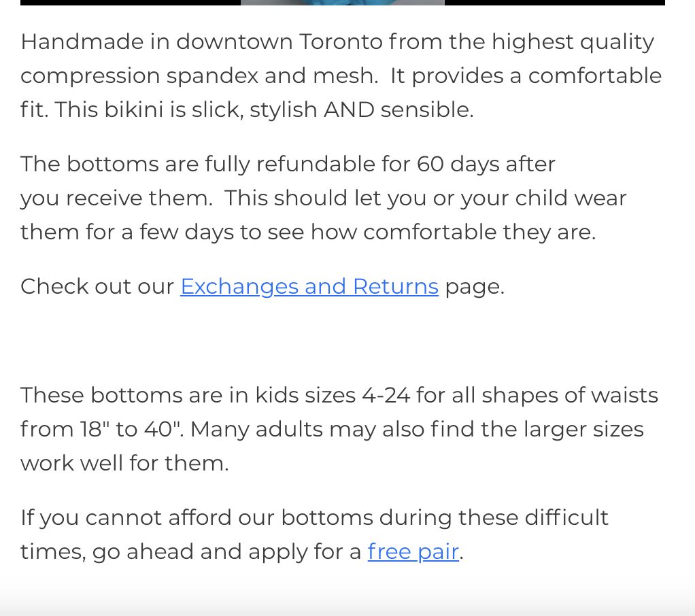
Task: Tap the blue product image at top
Action: tap(342, 3)
